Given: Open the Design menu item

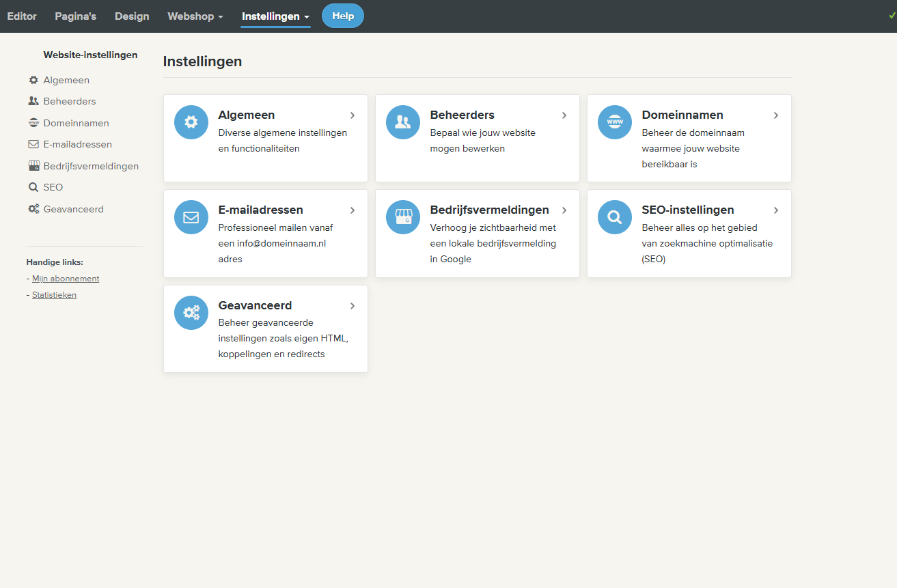Looking at the screenshot, I should coord(132,16).
